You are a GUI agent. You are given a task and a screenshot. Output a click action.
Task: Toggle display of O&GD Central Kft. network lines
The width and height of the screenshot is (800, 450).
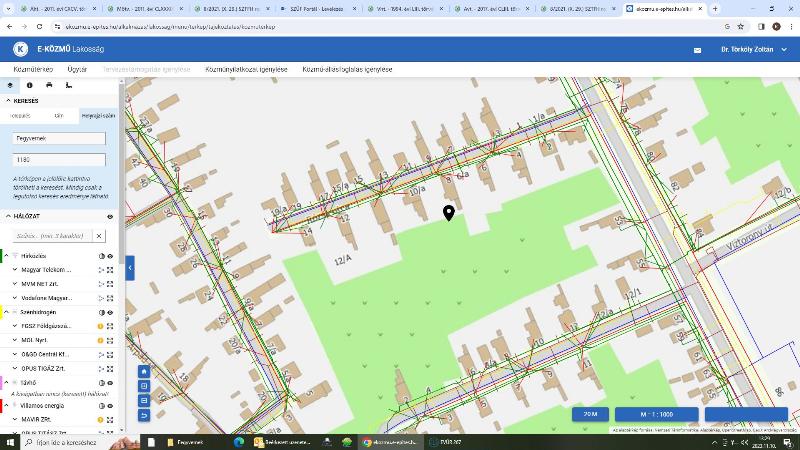pos(101,355)
